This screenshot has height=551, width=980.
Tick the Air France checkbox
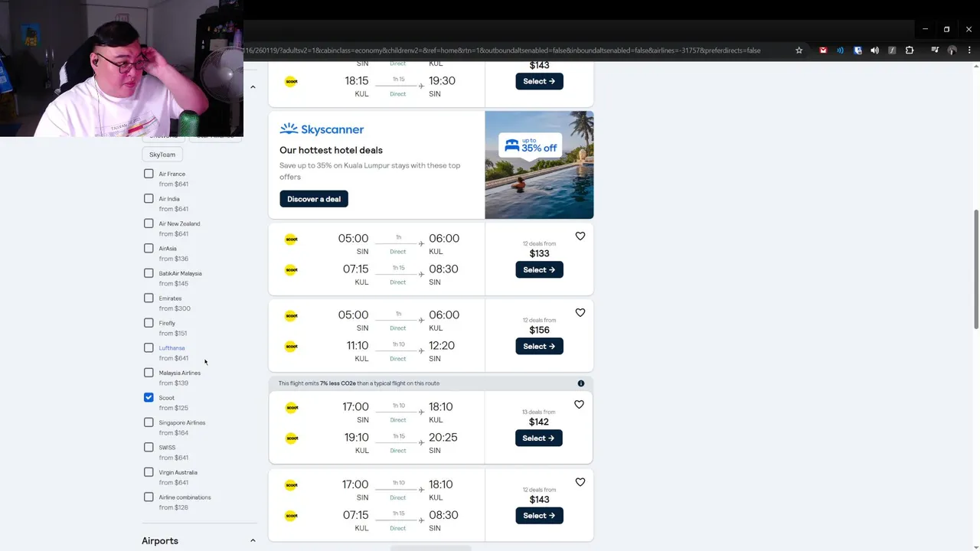tap(149, 174)
